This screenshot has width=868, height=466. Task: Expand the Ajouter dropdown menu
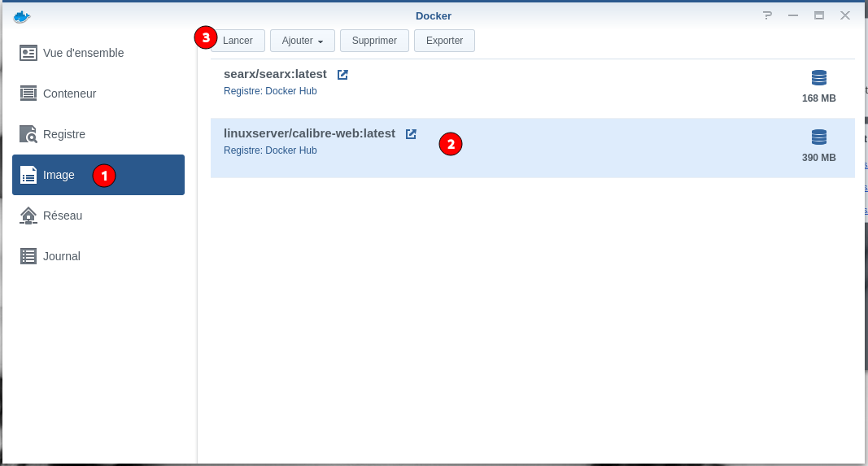coord(302,41)
